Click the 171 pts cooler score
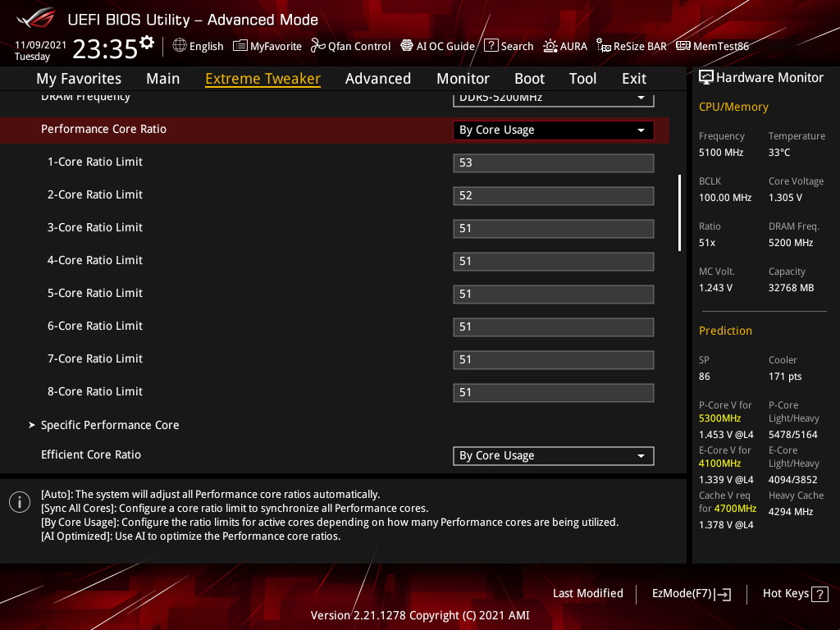Screen dimensions: 840x630 pos(785,376)
